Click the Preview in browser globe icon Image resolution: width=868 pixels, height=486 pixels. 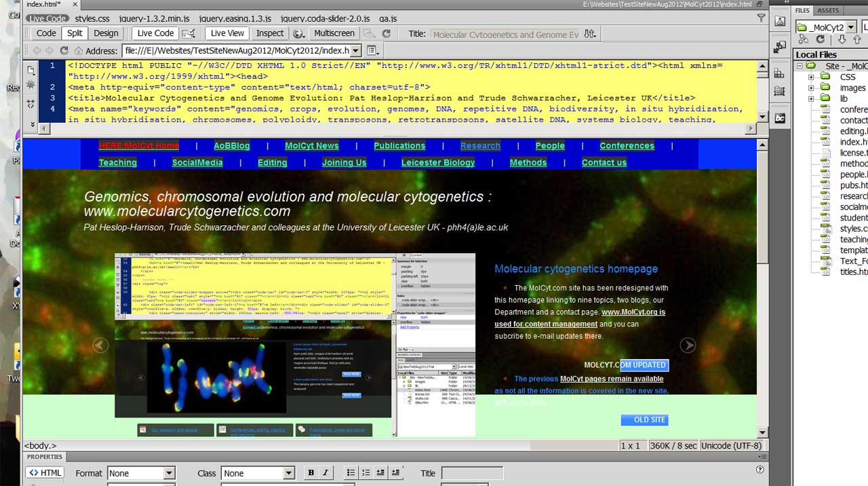298,33
